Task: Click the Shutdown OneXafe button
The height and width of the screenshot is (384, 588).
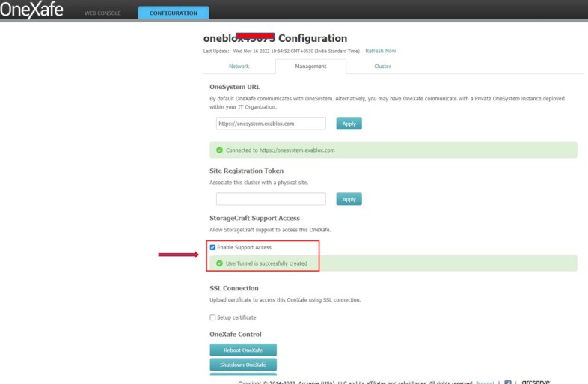Action: coord(243,365)
